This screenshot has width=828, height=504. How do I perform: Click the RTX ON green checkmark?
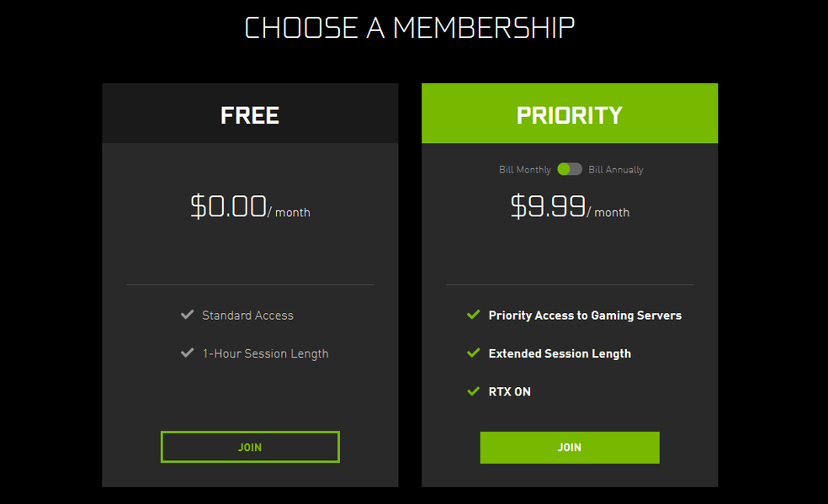[x=473, y=391]
